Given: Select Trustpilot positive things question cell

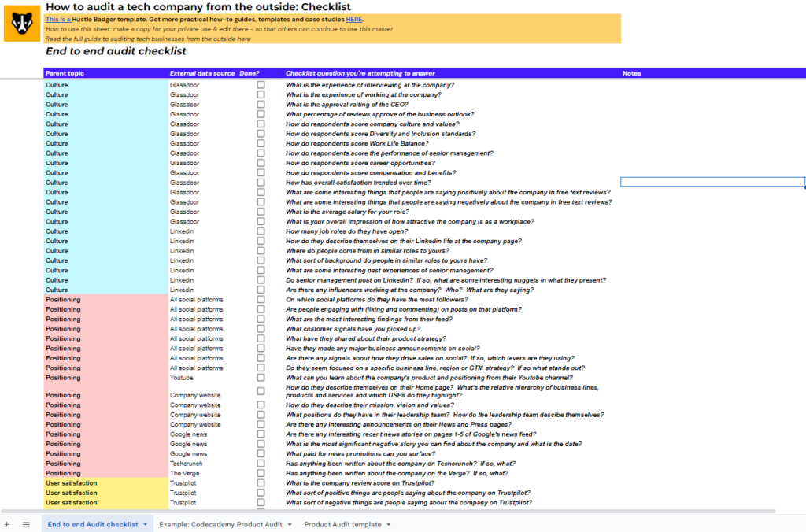Looking at the screenshot, I should pyautogui.click(x=409, y=493).
